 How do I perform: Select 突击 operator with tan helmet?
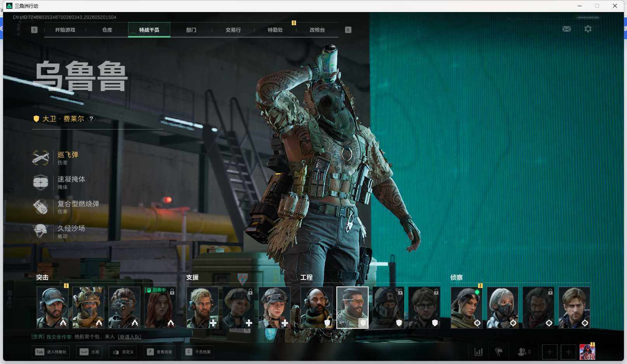[x=88, y=307]
